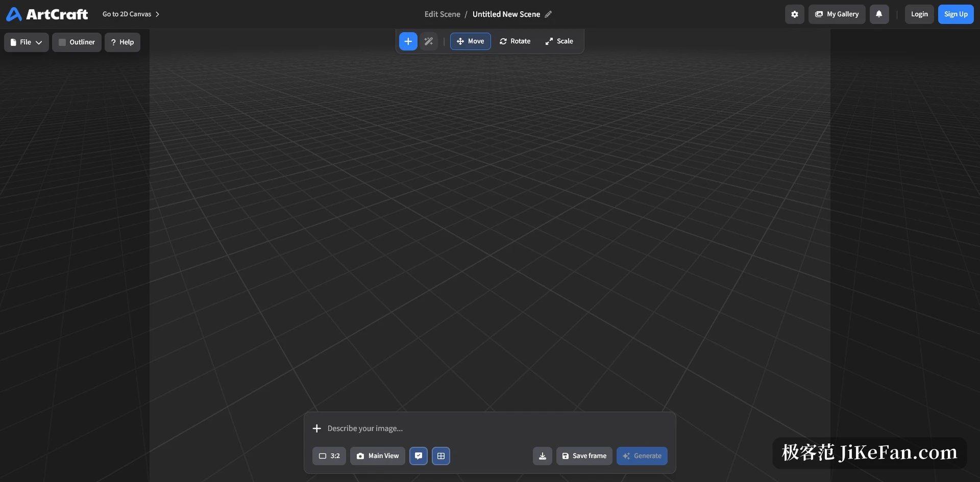Click the Edit Scene breadcrumb
Screen dimensions: 980x482
click(x=442, y=14)
